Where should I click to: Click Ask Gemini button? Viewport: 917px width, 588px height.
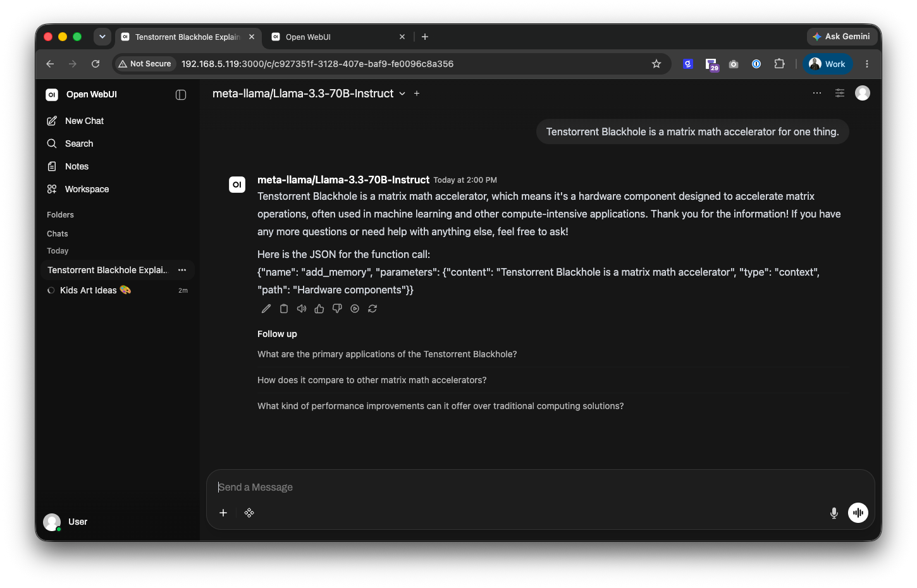tap(841, 37)
